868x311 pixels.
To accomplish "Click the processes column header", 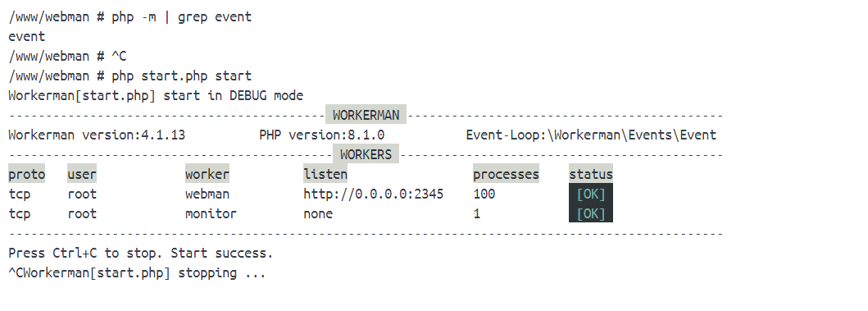I will pos(506,174).
